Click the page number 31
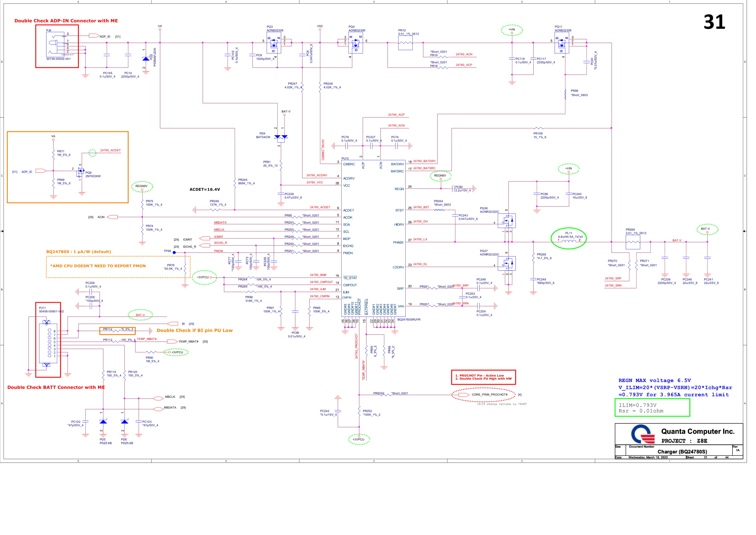Screen dimensions: 756x535 [714, 22]
